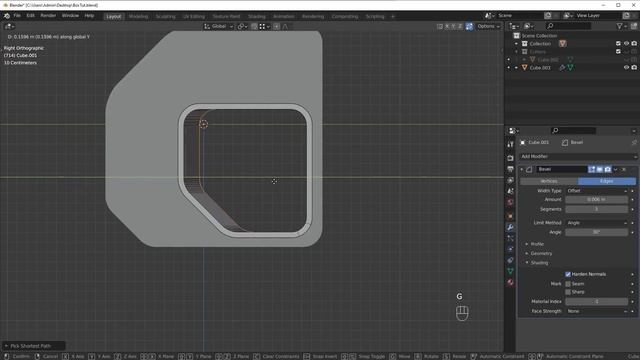Enable the Seam mark checkbox
The height and width of the screenshot is (360, 640).
[568, 284]
